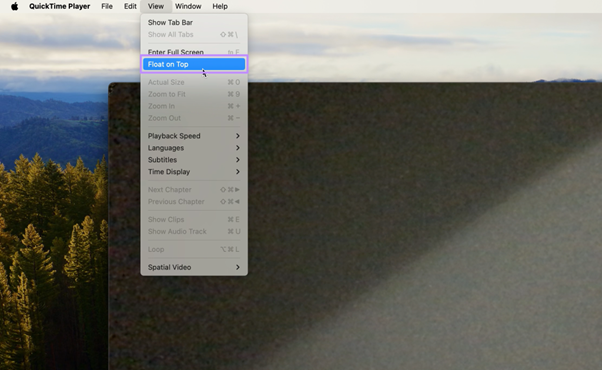Expand the Playback Speed submenu
Screen dimensions: 602x370
pyautogui.click(x=194, y=136)
